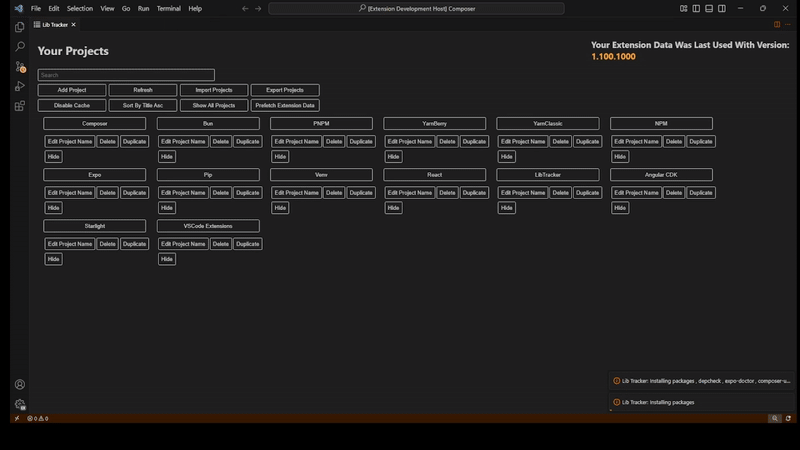Click the Export Projects button
This screenshot has width=800, height=450.
tap(285, 90)
